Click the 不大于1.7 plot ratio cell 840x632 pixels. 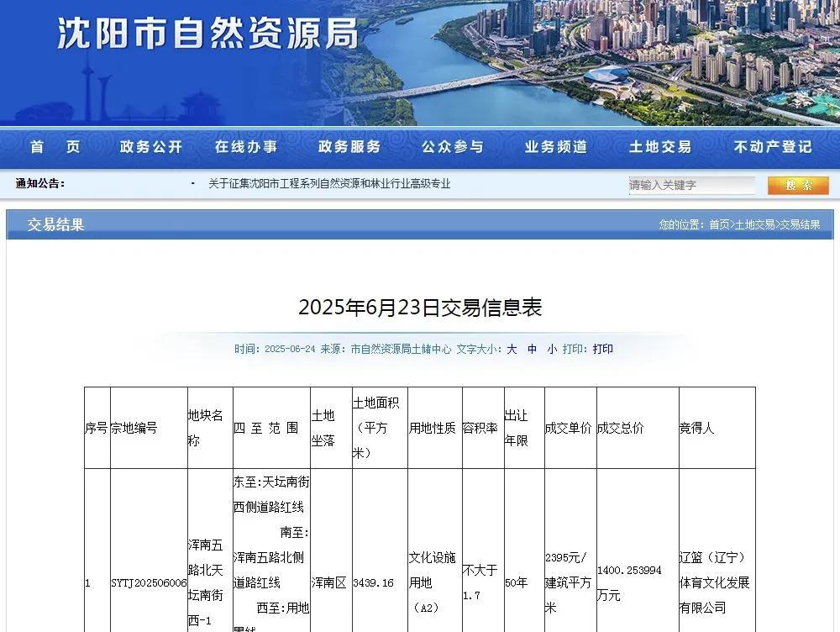click(480, 582)
